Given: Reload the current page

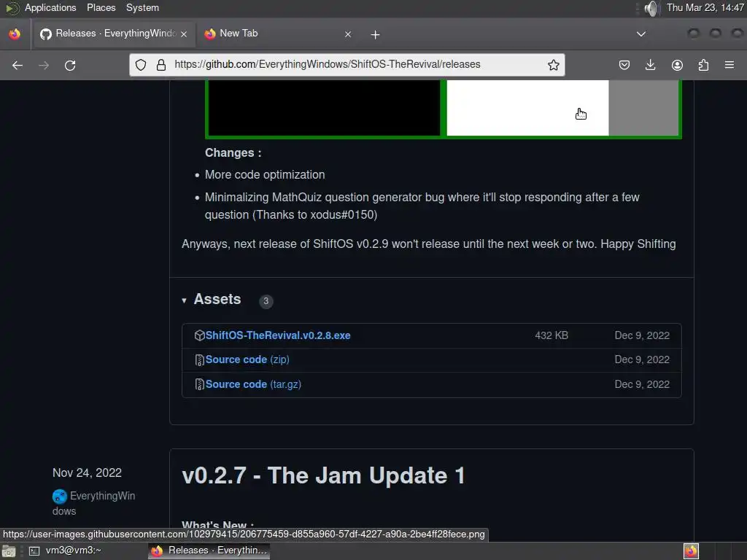Looking at the screenshot, I should 70,65.
